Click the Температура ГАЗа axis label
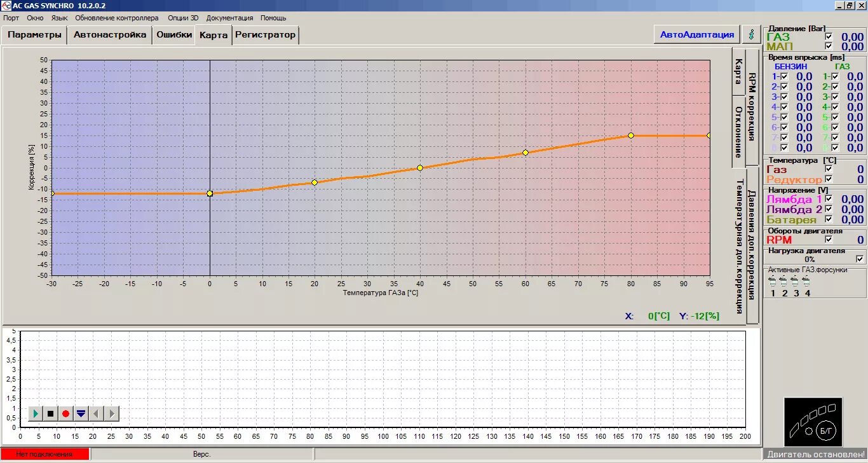 [x=380, y=293]
